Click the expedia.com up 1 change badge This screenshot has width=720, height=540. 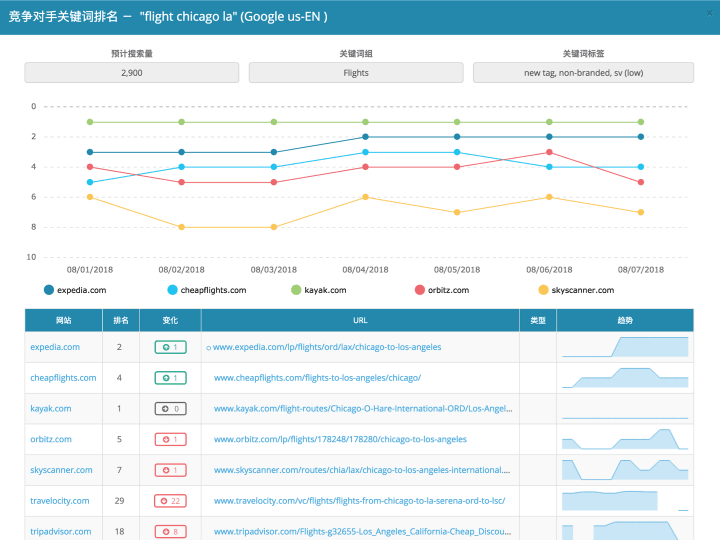click(170, 347)
